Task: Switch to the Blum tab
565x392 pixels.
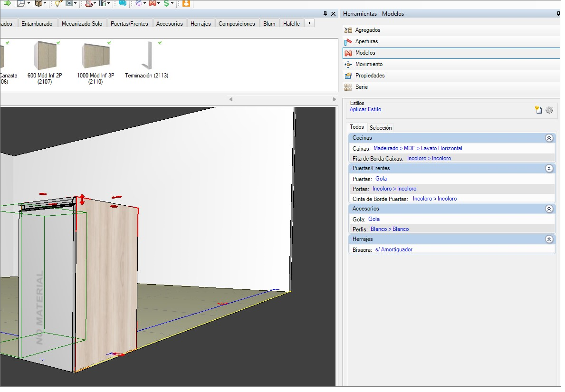Action: point(269,24)
